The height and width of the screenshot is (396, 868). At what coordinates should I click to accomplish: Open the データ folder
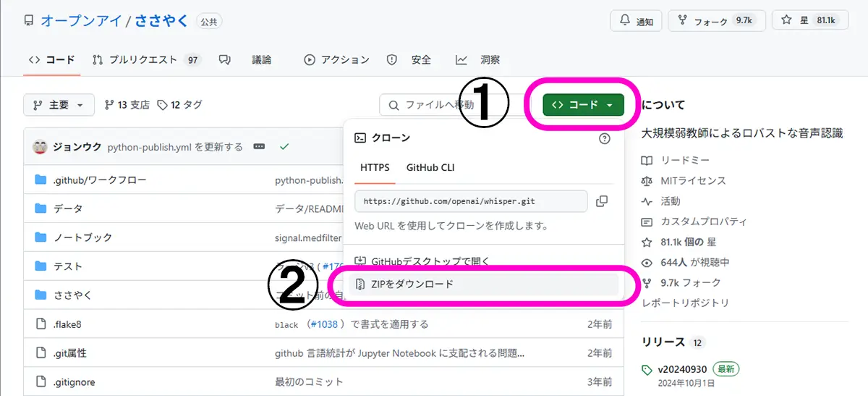tap(68, 208)
